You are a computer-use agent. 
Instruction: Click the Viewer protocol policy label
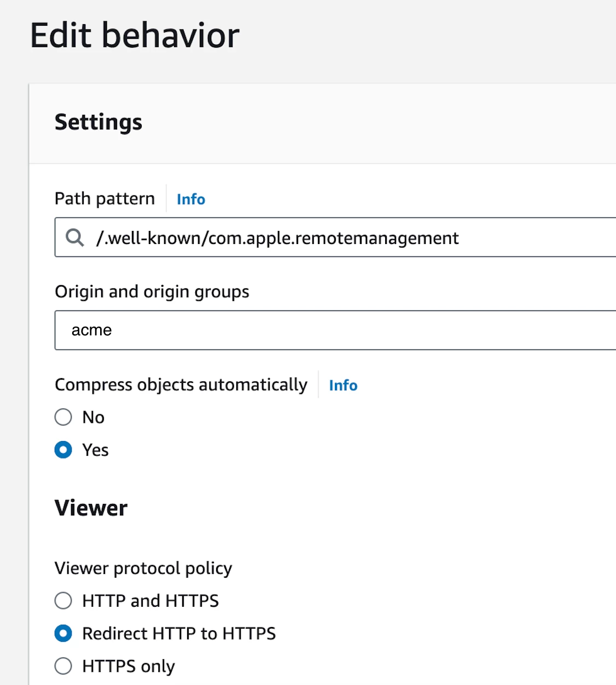(143, 568)
